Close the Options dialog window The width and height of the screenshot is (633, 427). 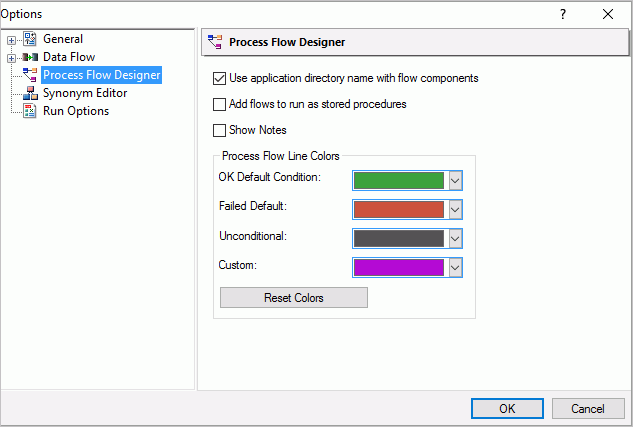[608, 15]
